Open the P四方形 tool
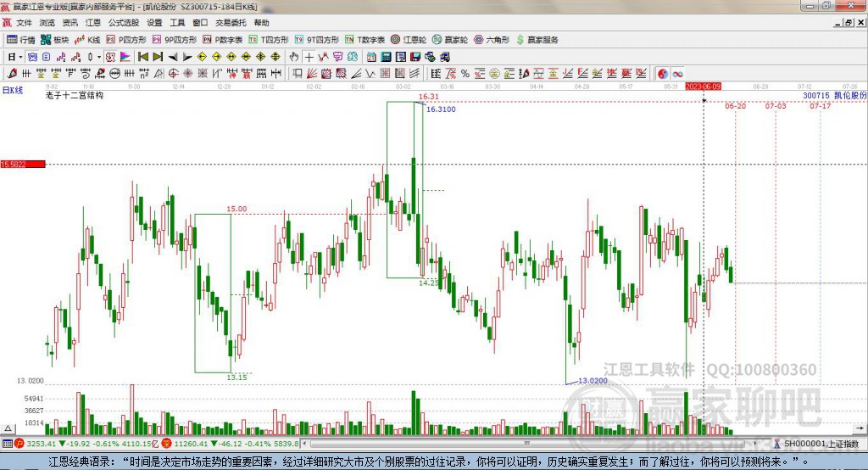Screen dimensions: 868x470 pyautogui.click(x=126, y=40)
